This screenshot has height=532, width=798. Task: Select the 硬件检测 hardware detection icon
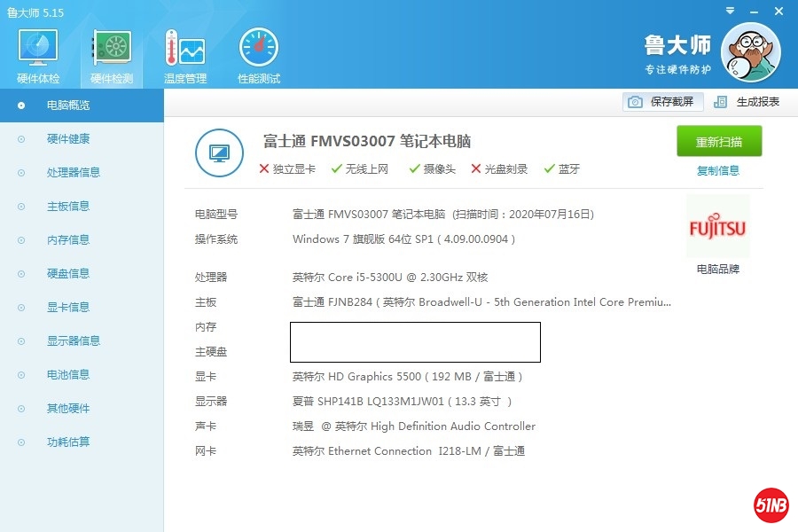(x=112, y=49)
